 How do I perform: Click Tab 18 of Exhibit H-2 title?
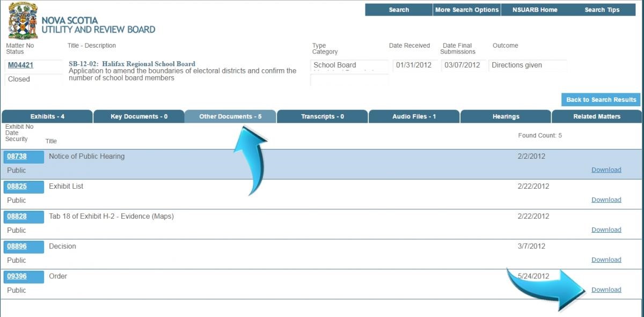(111, 217)
